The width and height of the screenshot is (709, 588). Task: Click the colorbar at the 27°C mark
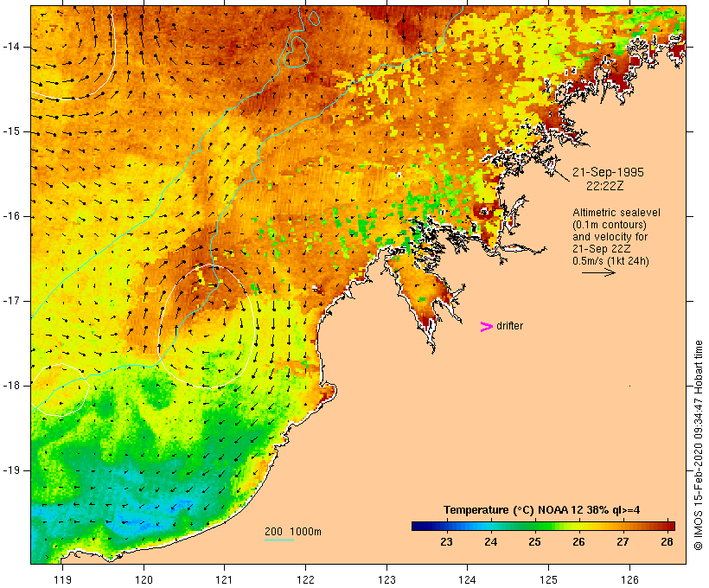tap(623, 526)
